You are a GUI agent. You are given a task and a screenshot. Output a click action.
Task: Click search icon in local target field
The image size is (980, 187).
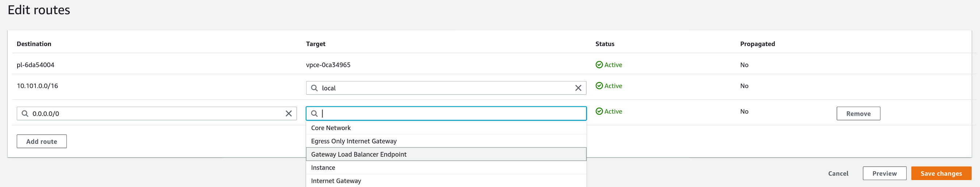click(x=314, y=88)
